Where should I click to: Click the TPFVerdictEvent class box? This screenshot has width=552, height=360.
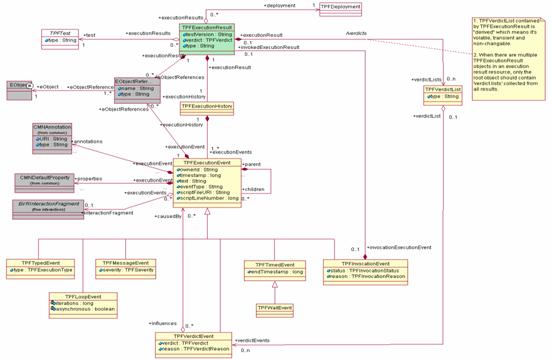click(x=194, y=345)
